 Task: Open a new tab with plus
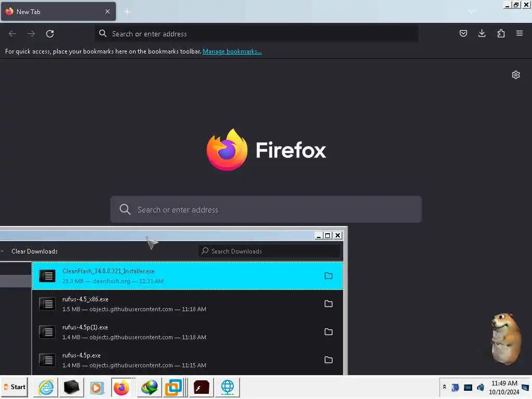click(127, 12)
